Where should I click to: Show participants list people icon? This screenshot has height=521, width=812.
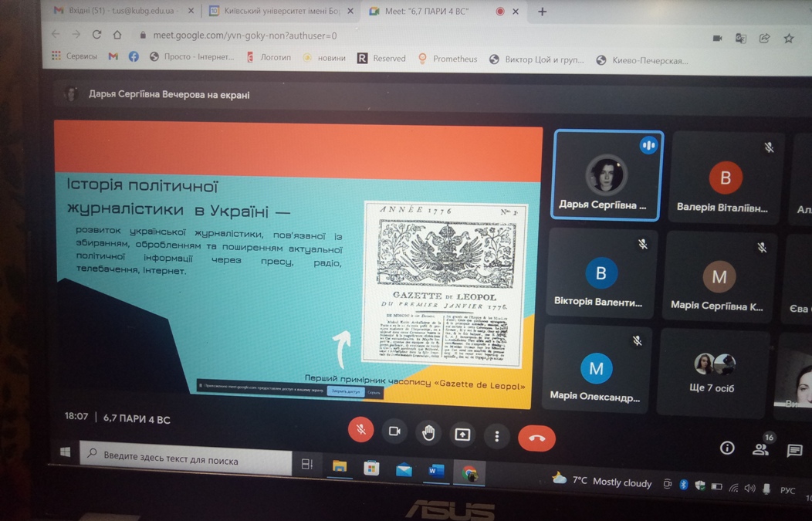coord(760,449)
